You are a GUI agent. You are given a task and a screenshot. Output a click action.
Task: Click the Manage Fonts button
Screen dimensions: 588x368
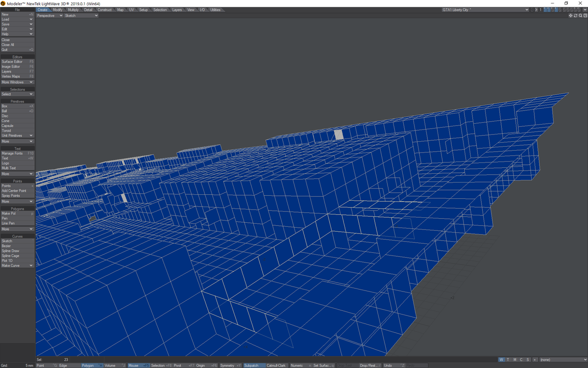pyautogui.click(x=17, y=153)
